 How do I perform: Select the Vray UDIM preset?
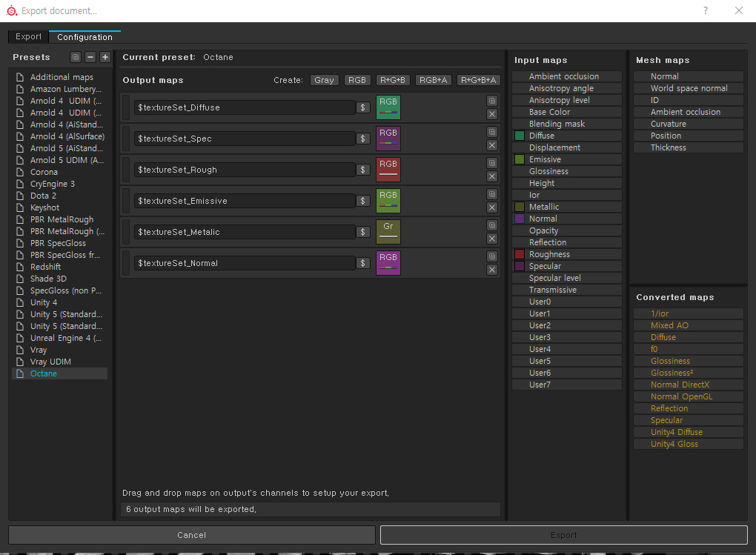click(x=60, y=362)
